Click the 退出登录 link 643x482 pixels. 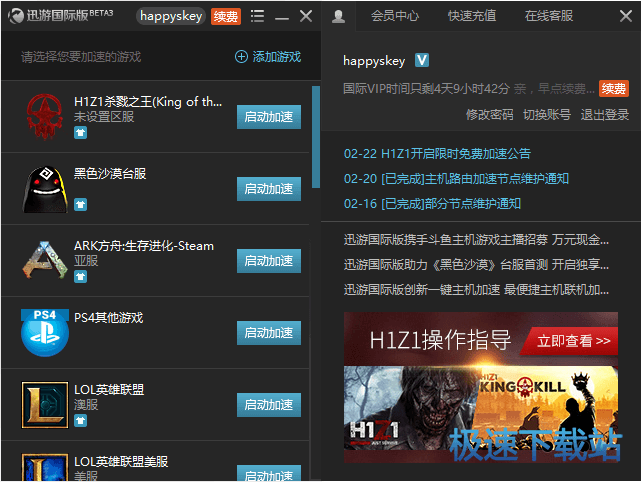(604, 114)
